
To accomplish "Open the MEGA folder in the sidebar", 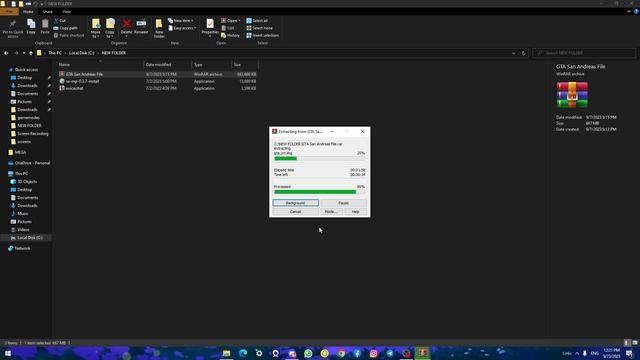I will 20,152.
